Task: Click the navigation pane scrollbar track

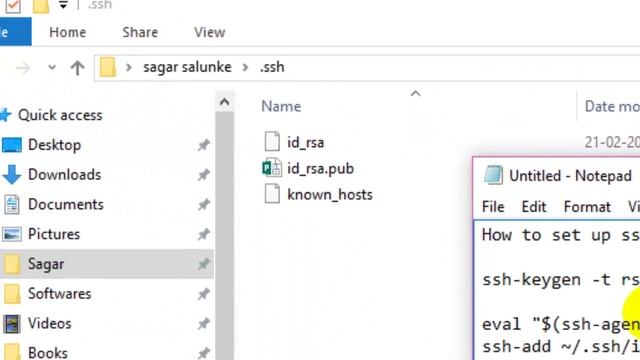Action: coord(224,236)
